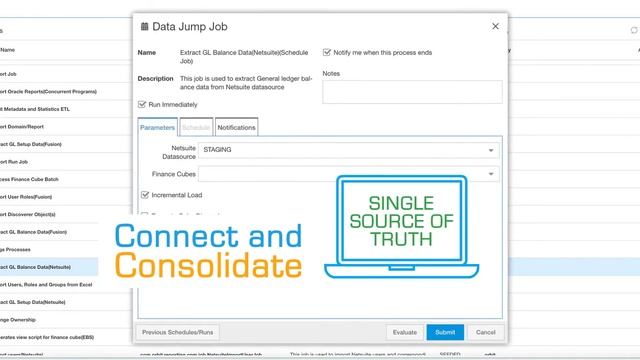Open the Schedule tab
The image size is (640, 360).
point(196,127)
